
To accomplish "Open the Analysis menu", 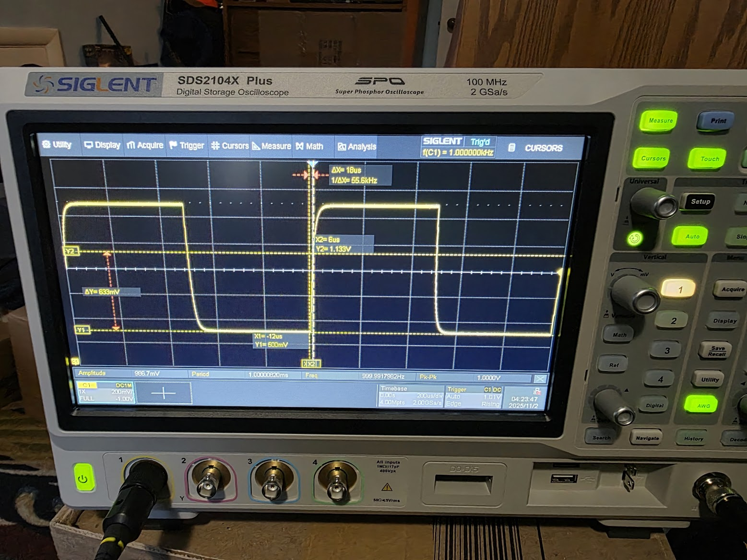I will 357,147.
